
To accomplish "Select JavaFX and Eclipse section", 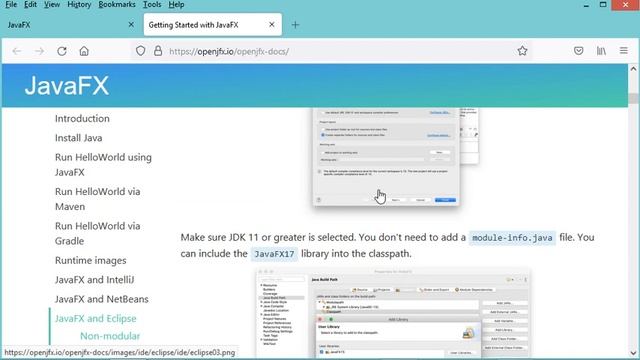I will tap(96, 318).
